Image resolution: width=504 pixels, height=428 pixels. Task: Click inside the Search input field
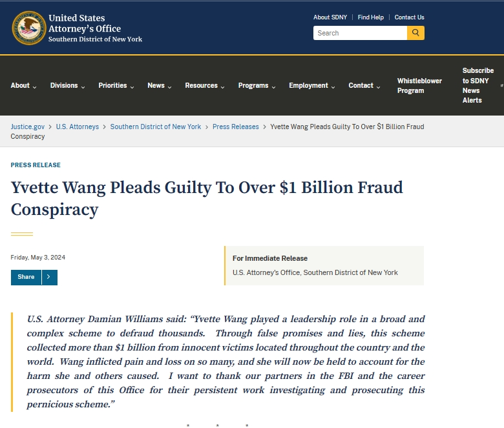[x=359, y=33]
